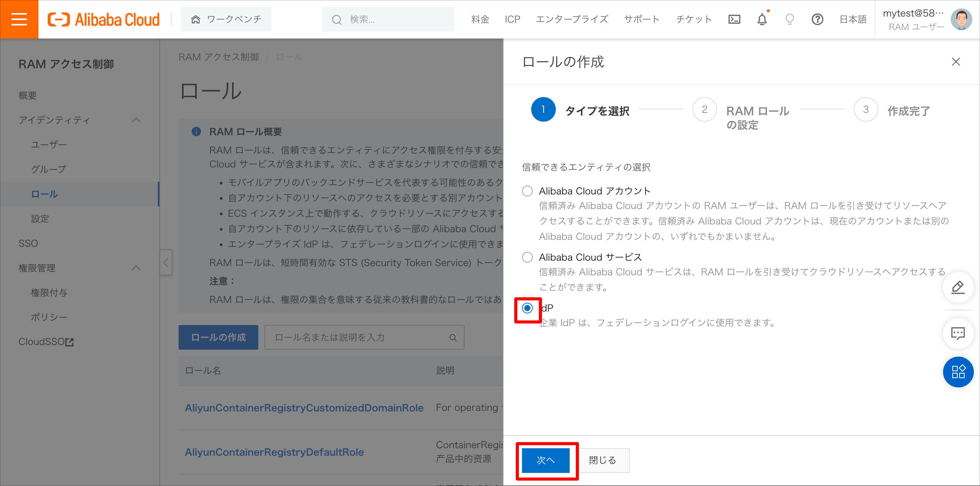Image resolution: width=980 pixels, height=486 pixels.
Task: Click the home icon in ワークベンチ
Action: 196,19
